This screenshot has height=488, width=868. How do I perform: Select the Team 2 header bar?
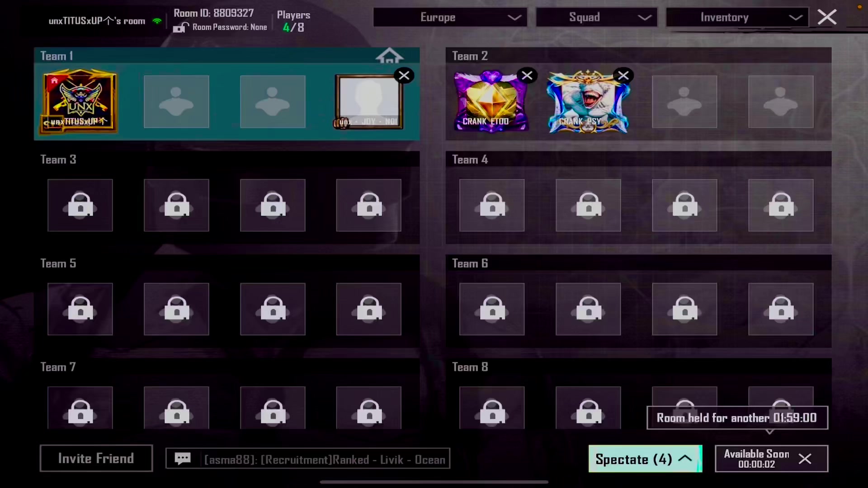[x=638, y=56]
